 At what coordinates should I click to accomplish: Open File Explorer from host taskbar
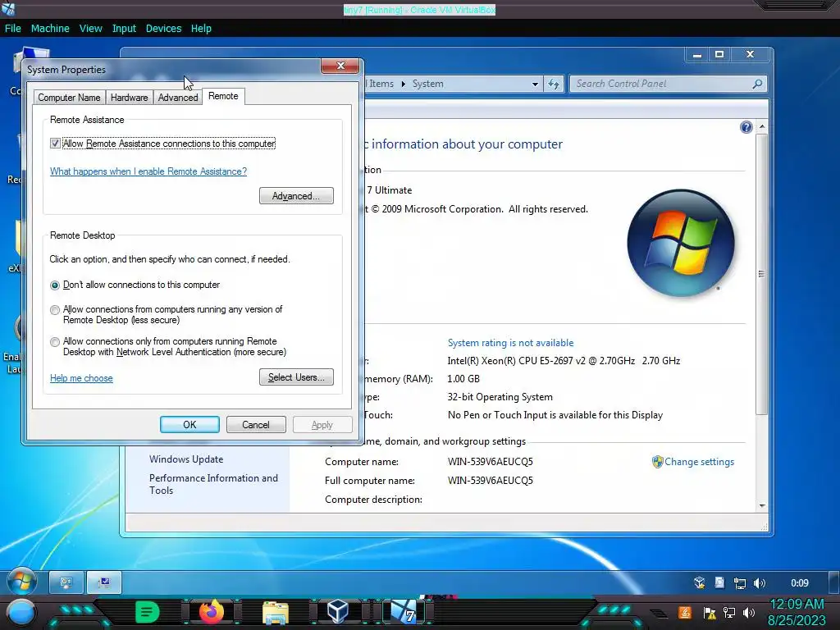276,613
